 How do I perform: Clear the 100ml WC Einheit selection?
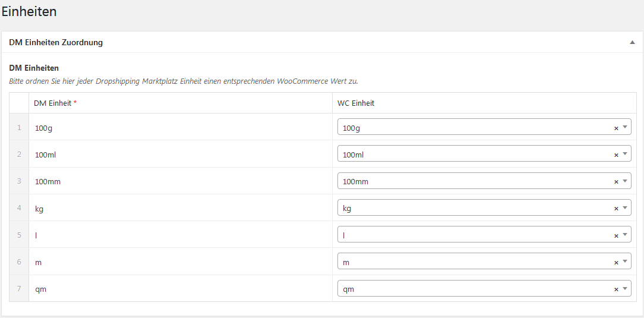tap(616, 155)
